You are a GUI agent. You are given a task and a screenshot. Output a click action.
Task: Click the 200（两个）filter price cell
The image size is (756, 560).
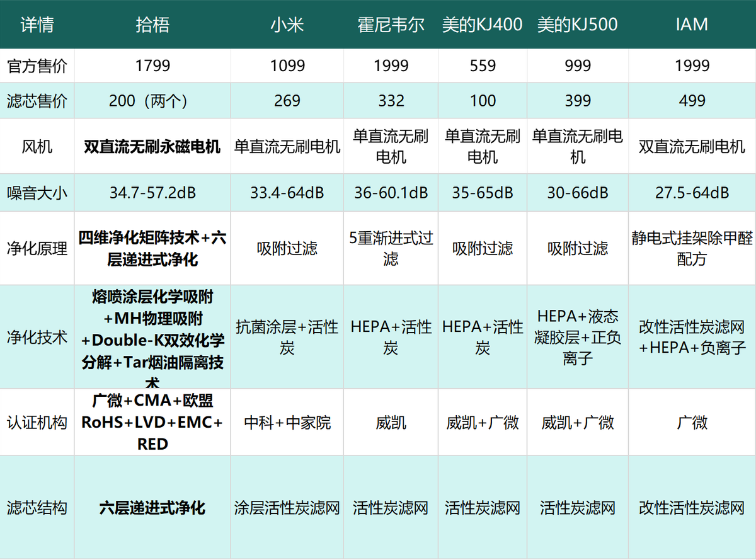(152, 101)
